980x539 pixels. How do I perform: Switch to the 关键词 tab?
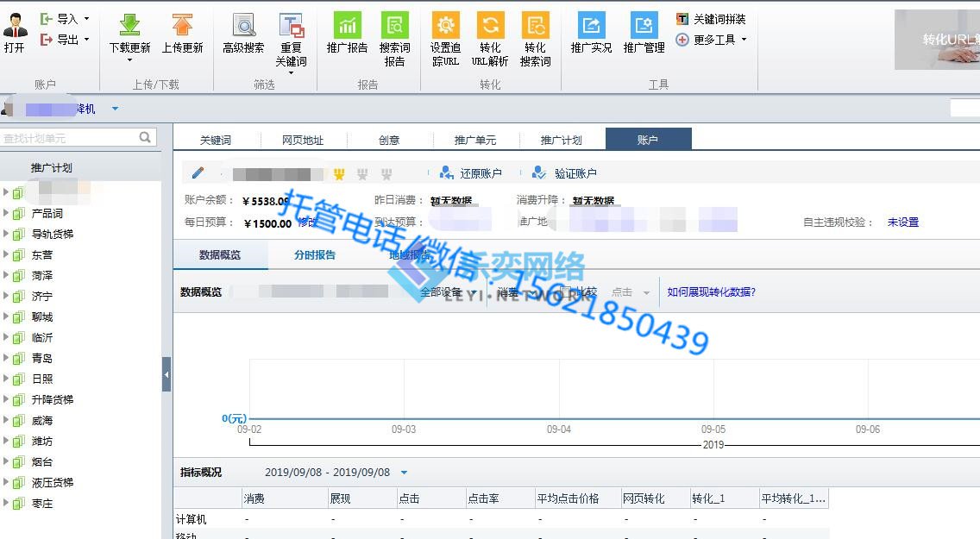pos(216,140)
